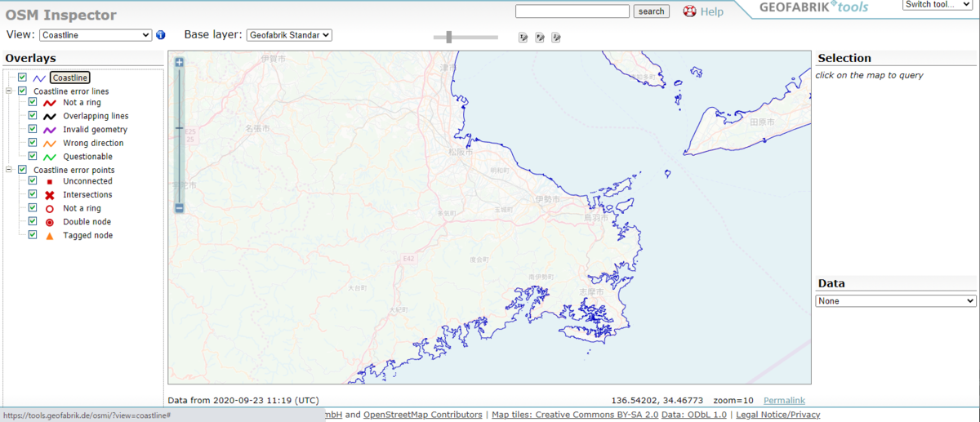This screenshot has height=422, width=980.
Task: Uncheck the Unconnected points checkbox
Action: pos(33,181)
